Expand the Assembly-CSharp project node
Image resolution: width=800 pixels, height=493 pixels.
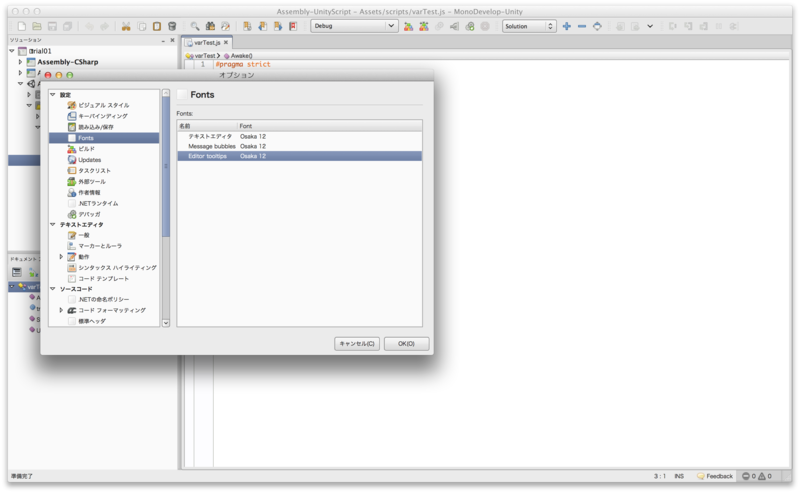coord(20,62)
